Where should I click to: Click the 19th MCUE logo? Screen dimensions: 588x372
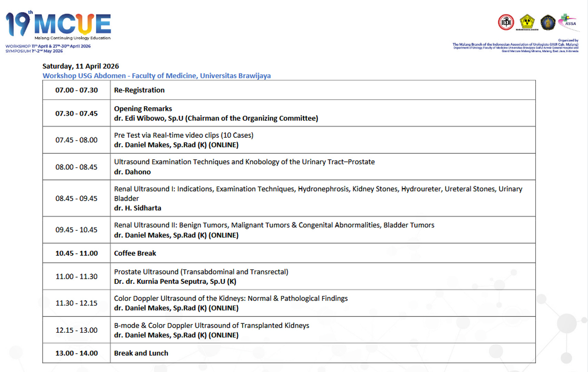[58, 25]
